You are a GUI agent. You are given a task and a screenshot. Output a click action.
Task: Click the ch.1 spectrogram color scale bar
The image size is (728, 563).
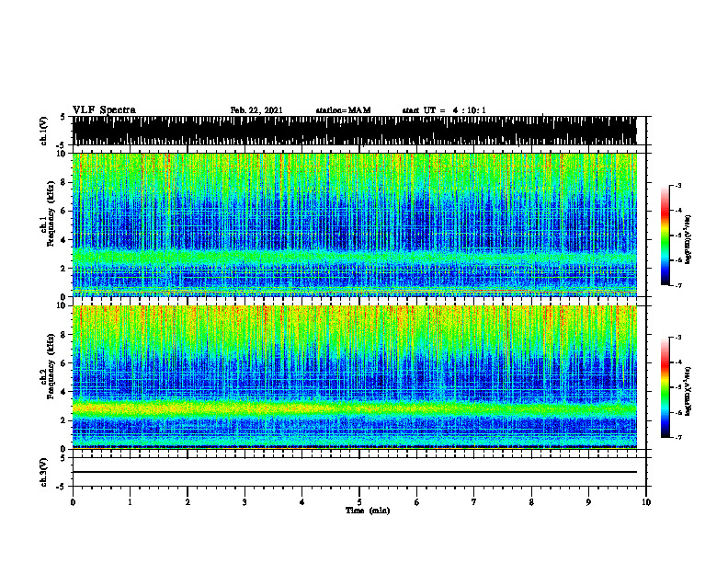pyautogui.click(x=665, y=236)
